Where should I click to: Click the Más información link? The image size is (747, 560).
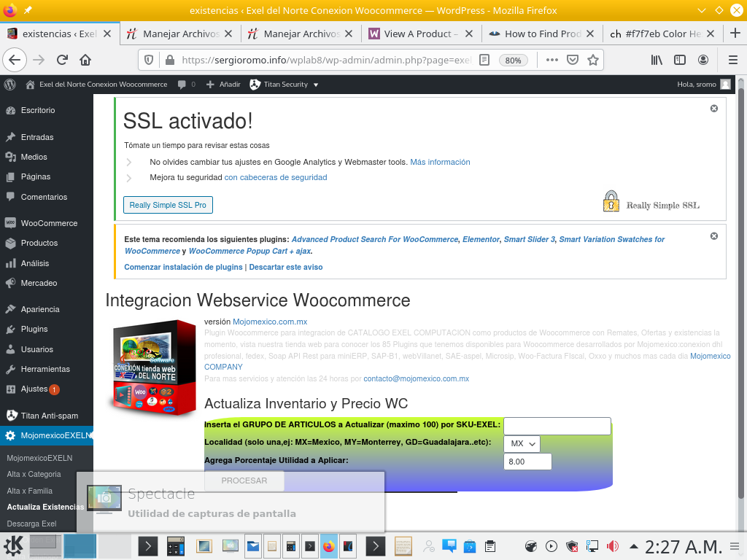point(440,162)
